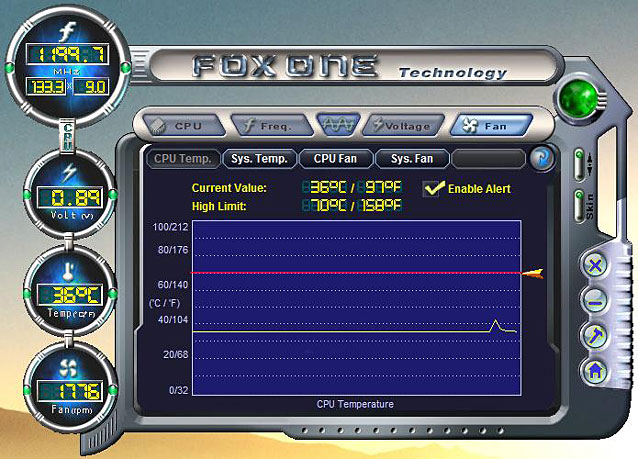The width and height of the screenshot is (638, 459).
Task: Click the blank fifth sub-tab button
Action: [x=488, y=159]
